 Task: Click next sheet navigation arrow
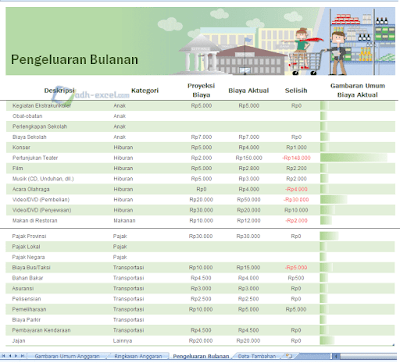tap(16, 356)
